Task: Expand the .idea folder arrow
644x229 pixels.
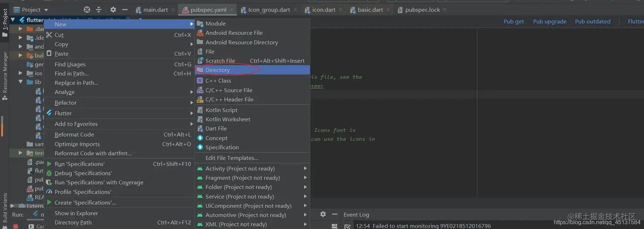Action: [20, 38]
